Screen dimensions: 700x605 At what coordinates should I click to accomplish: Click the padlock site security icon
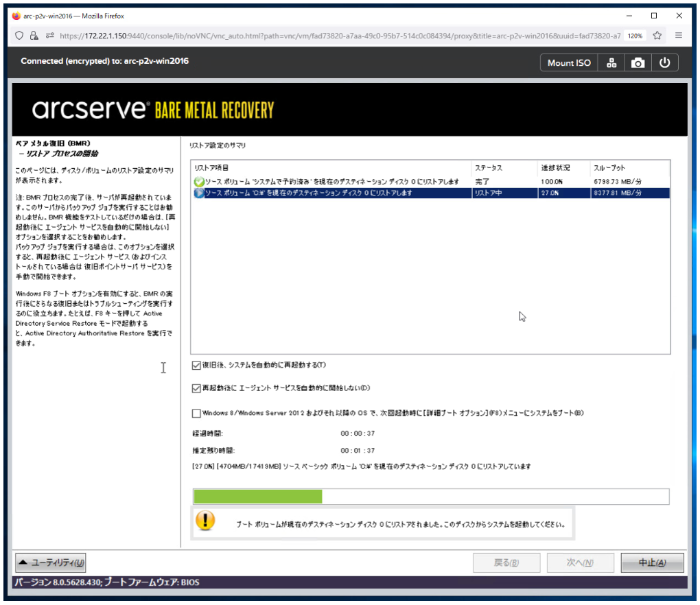point(34,36)
